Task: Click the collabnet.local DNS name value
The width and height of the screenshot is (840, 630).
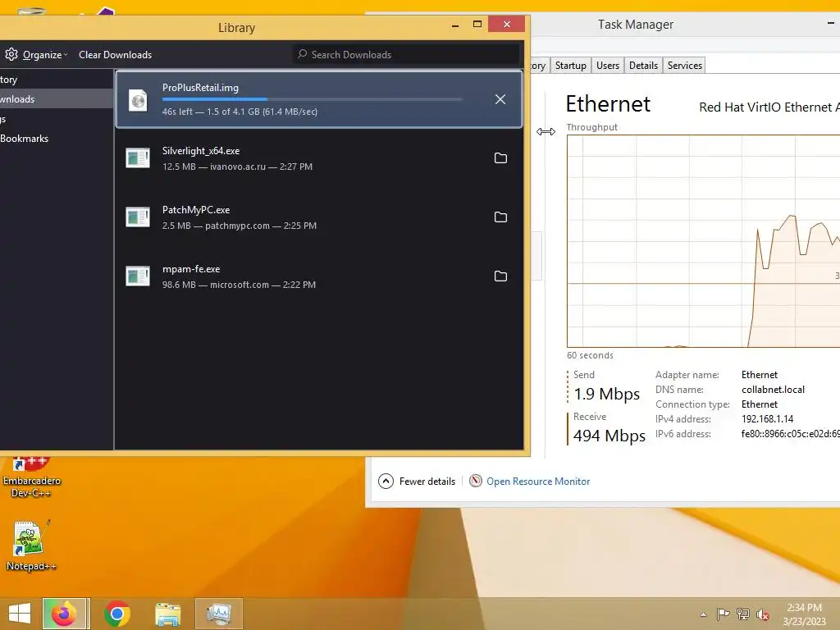Action: 773,390
